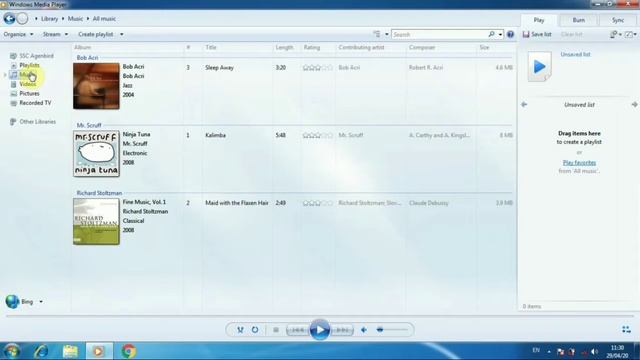Go back with the blue back arrow
This screenshot has height=360, width=640.
point(9,18)
